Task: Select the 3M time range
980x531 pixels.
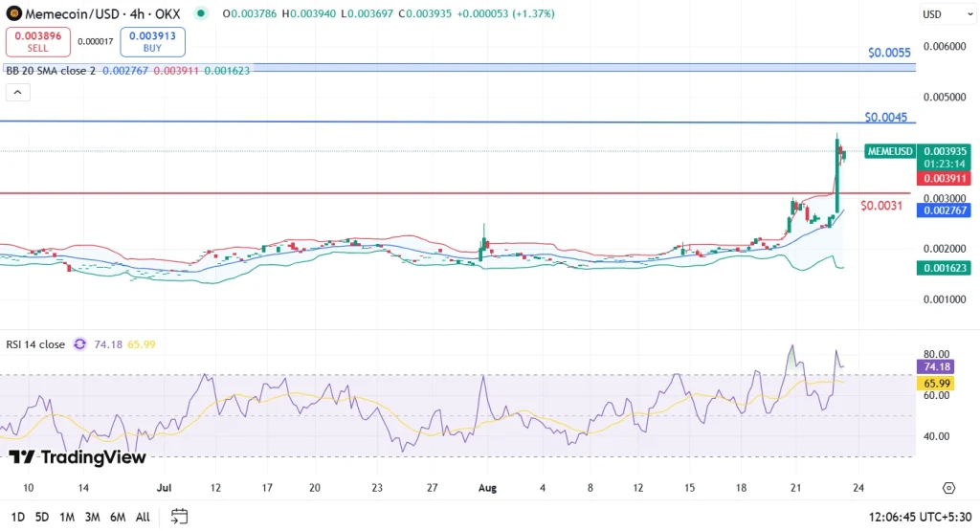Action: 92,517
